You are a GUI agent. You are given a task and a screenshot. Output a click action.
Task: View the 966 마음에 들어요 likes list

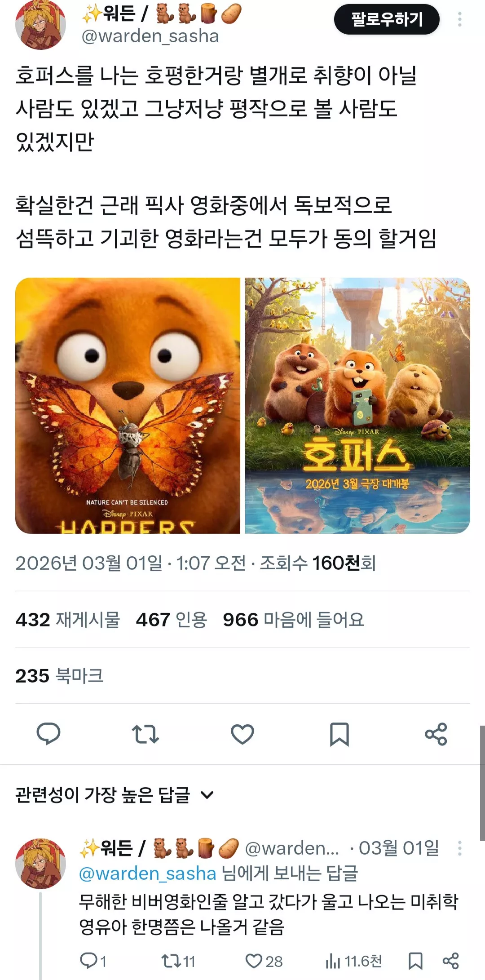click(294, 620)
